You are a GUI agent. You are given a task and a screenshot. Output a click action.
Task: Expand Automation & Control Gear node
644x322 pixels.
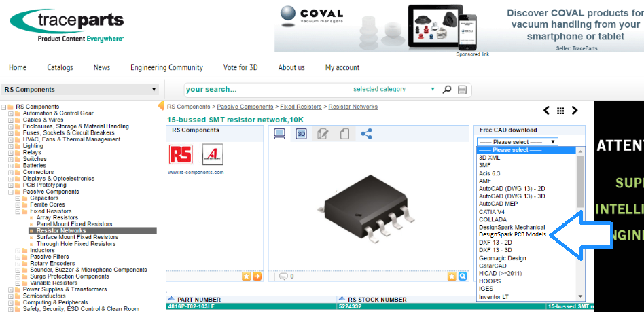11,113
